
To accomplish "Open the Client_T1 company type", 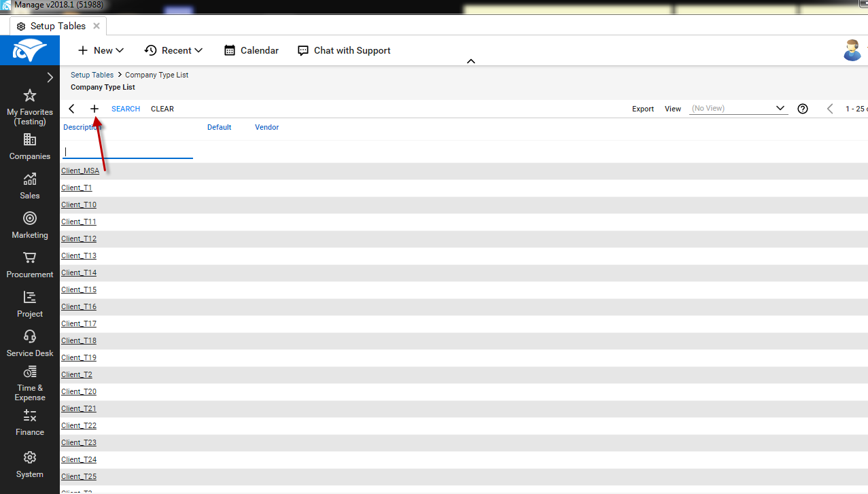I will point(77,188).
